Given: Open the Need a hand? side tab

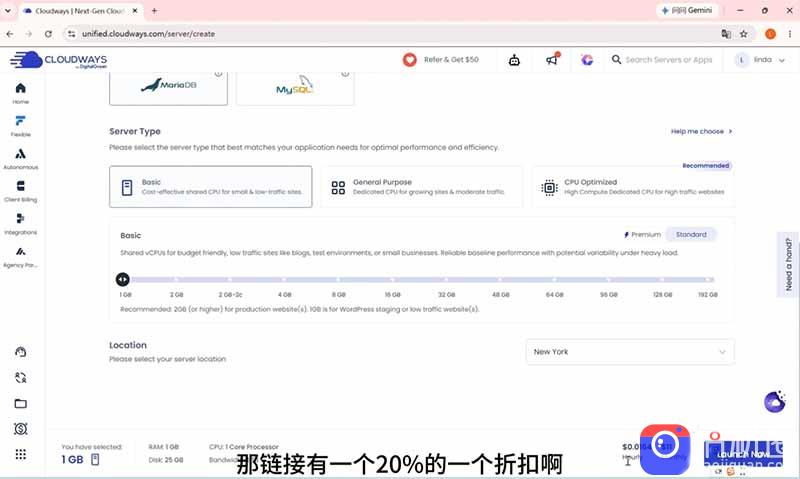Looking at the screenshot, I should pos(789,264).
